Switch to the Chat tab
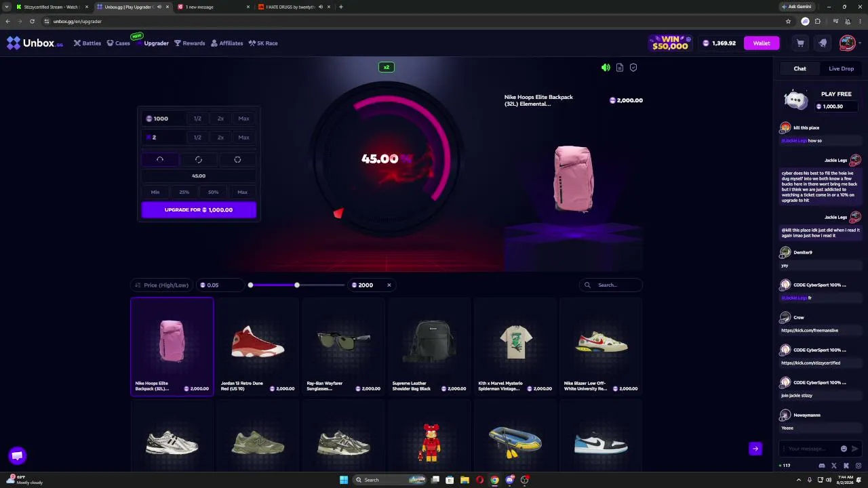This screenshot has width=868, height=488. [x=800, y=68]
